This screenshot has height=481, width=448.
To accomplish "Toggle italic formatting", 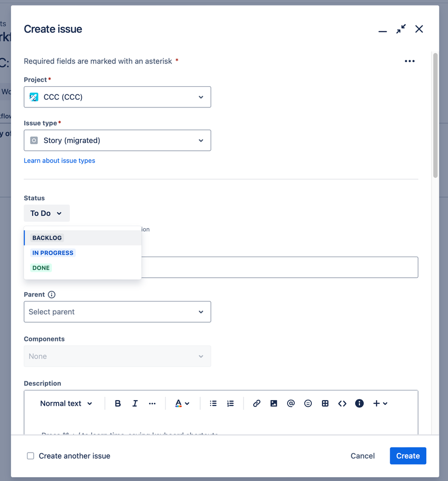I will pos(135,403).
